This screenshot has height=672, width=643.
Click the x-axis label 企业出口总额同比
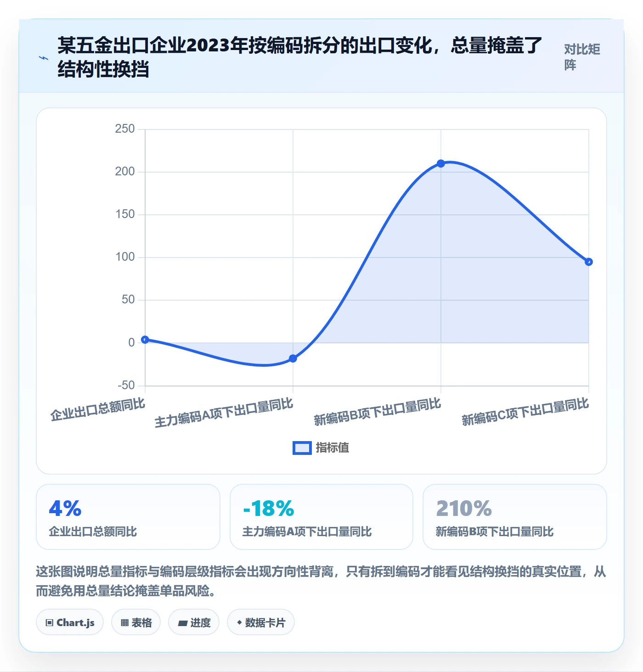point(98,409)
